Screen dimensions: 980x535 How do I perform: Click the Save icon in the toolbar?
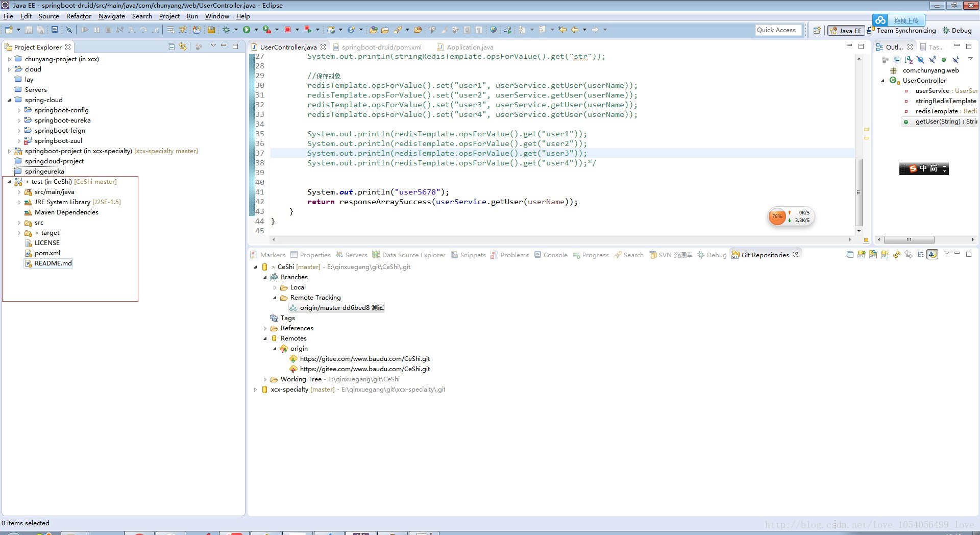pos(29,30)
